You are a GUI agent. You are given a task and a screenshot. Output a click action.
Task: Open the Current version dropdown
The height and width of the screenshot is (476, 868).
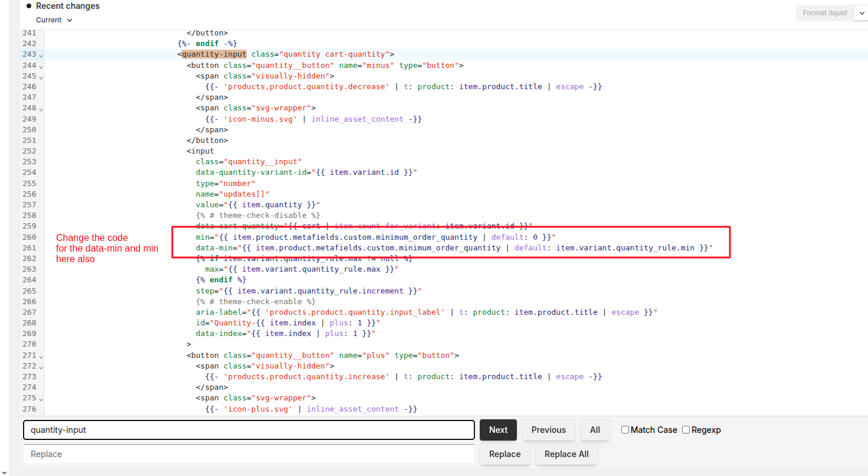point(54,20)
